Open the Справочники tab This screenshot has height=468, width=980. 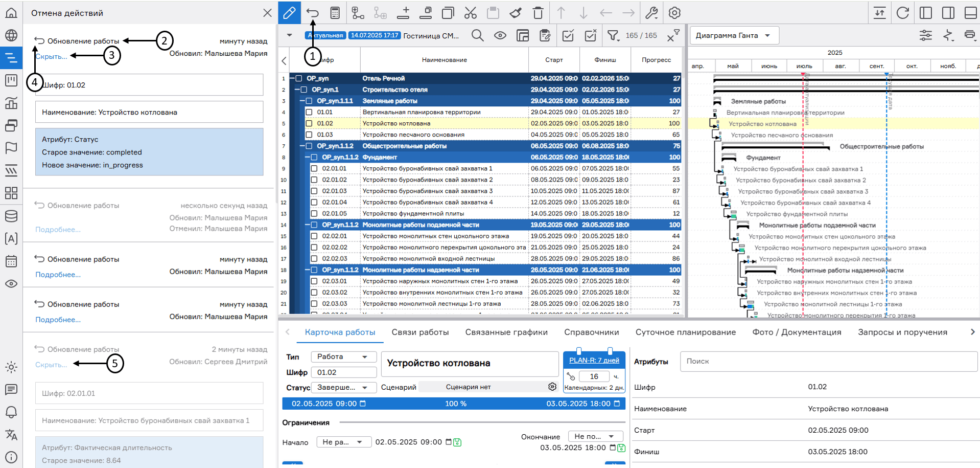click(x=591, y=332)
